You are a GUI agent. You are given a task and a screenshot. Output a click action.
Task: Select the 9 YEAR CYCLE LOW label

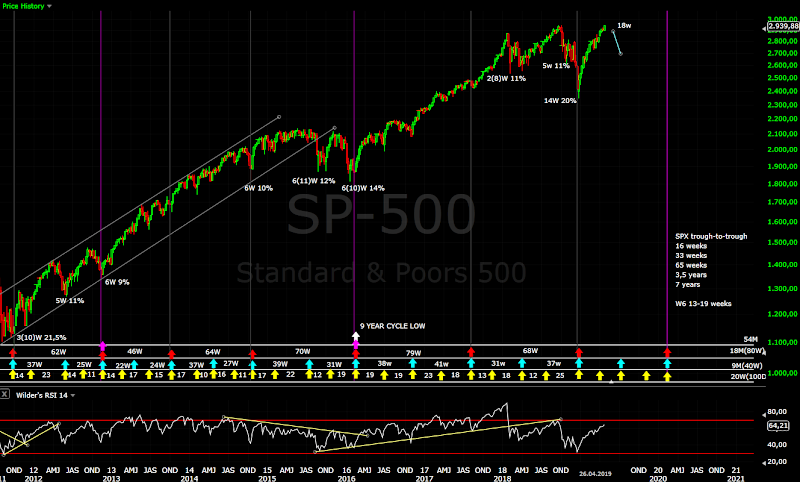392,326
